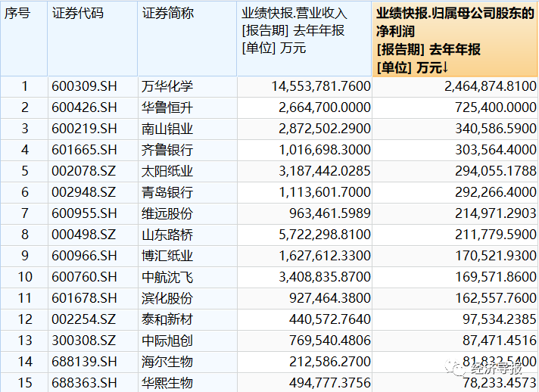
Task: Select 万华化学 in the name column
Action: [167, 86]
